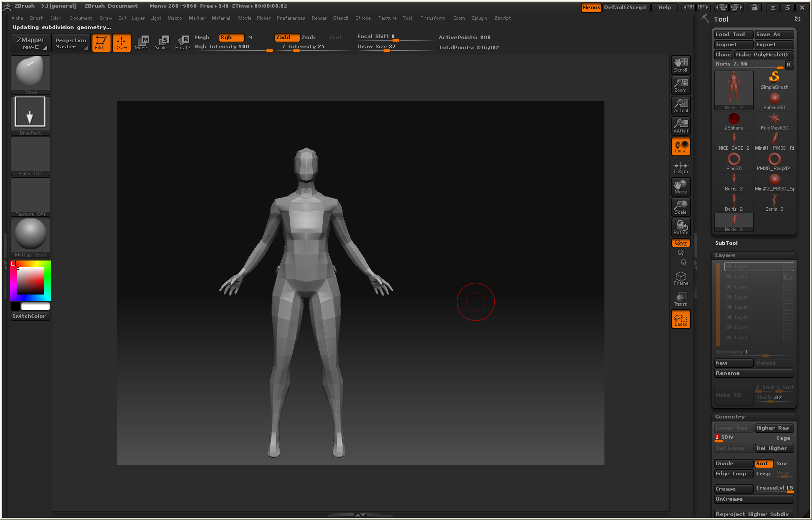Select the PolyMesh3D star tool

click(774, 121)
